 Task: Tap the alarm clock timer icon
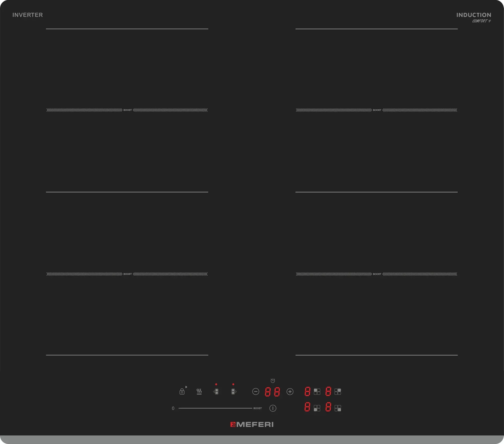[x=273, y=381]
